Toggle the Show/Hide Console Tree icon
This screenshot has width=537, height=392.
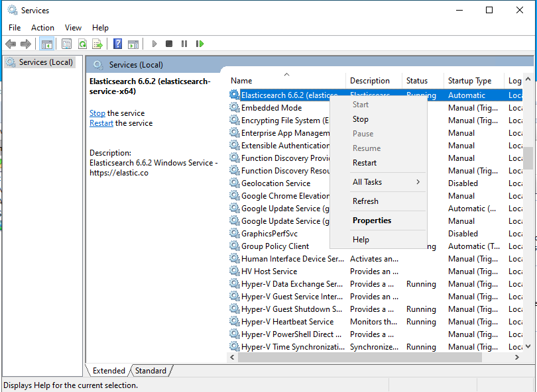46,44
